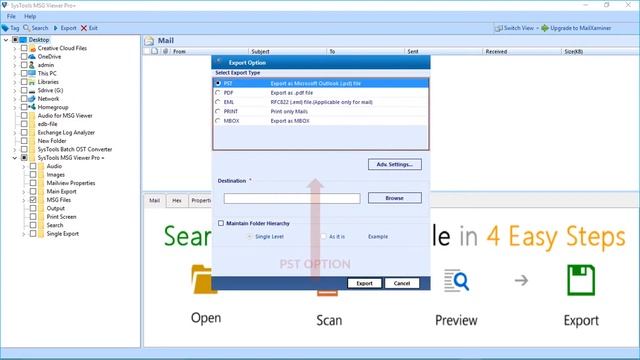Click the Creative Cloud Files icon
Screen dimensions: 640x360
[33, 48]
